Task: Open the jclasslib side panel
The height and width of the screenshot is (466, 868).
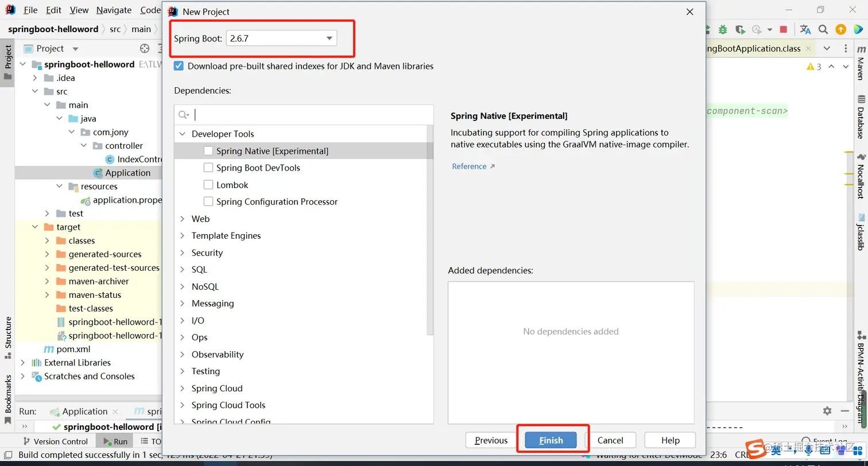Action: (x=861, y=232)
